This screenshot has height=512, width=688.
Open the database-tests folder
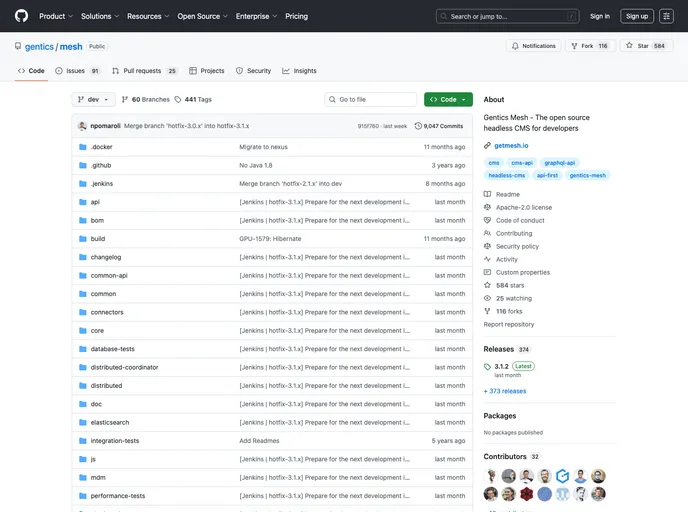click(112, 349)
